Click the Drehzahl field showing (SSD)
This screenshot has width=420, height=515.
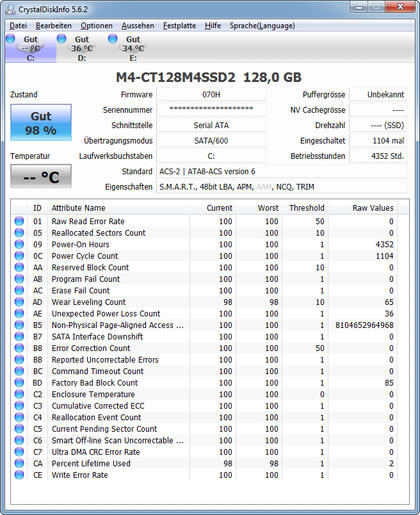[x=378, y=125]
